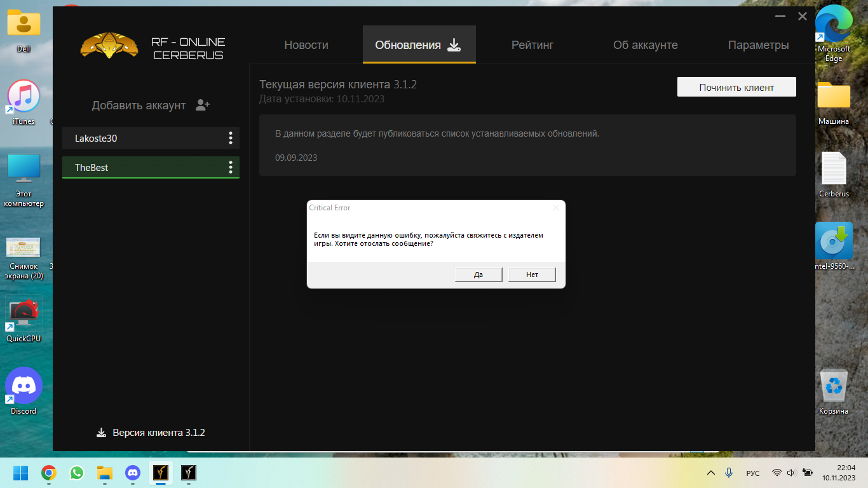The image size is (868, 488).
Task: Click Нет in the Critical Error dialog
Action: coord(532,274)
